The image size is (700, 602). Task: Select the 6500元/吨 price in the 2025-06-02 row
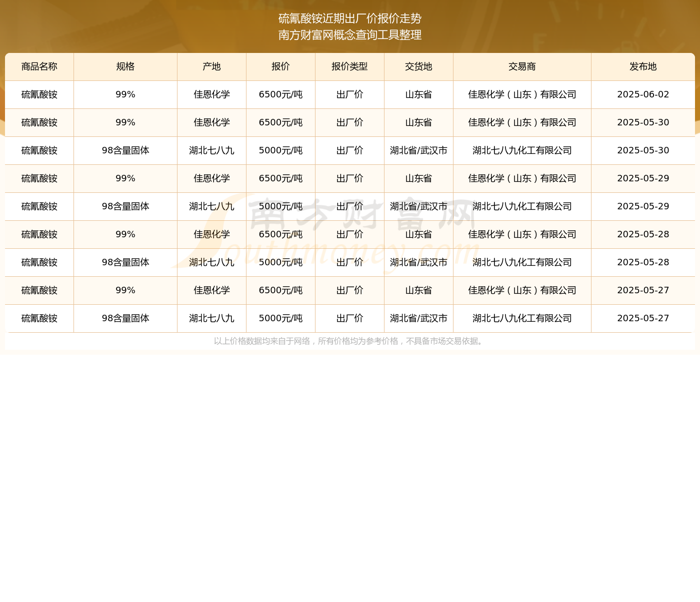point(280,94)
